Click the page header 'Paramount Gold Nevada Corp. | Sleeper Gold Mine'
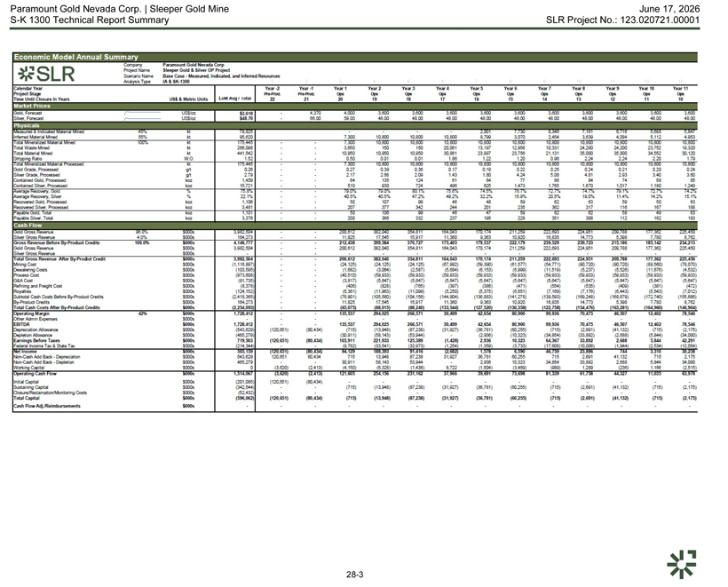728x587 pixels. [x=119, y=9]
